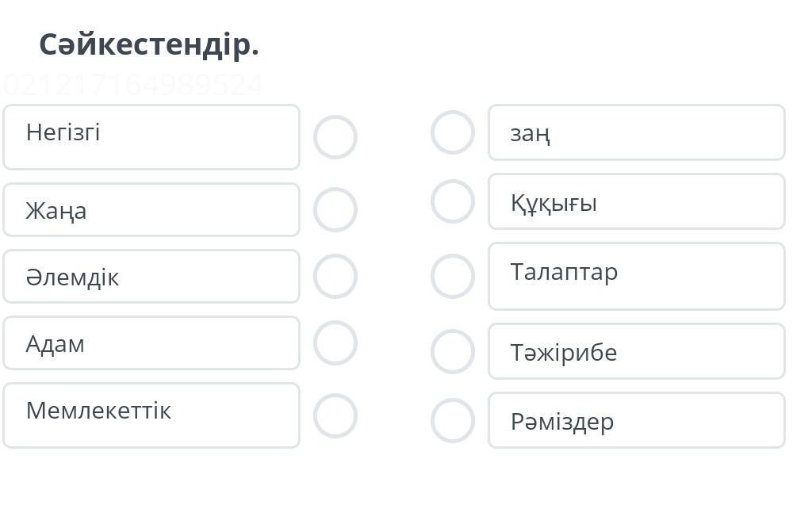This screenshot has height=505, width=812.
Task: Click the заң answer box
Action: click(637, 132)
